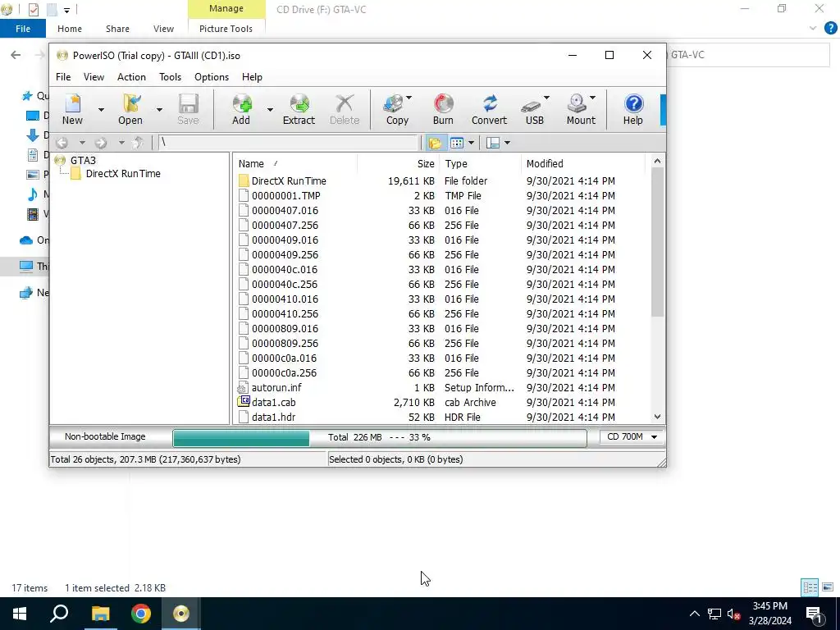The width and height of the screenshot is (840, 630).
Task: Open Explorer Share ribbon tab
Action: (117, 29)
